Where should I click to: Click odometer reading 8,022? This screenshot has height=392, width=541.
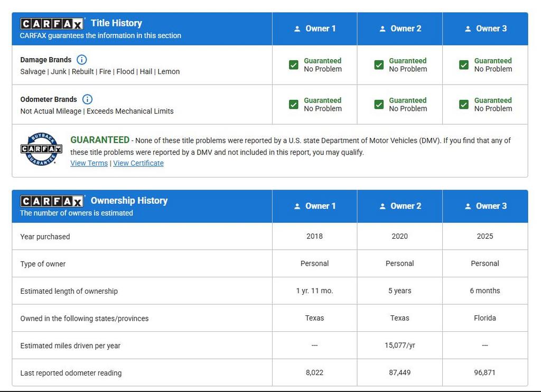pyautogui.click(x=315, y=372)
